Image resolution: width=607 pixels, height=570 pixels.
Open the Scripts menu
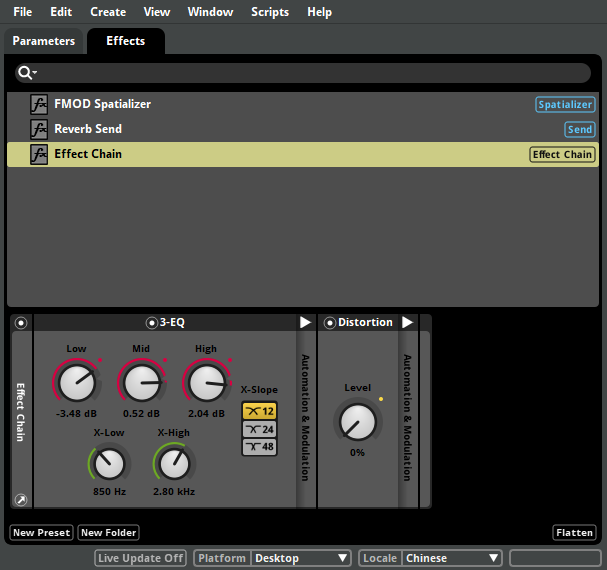270,12
